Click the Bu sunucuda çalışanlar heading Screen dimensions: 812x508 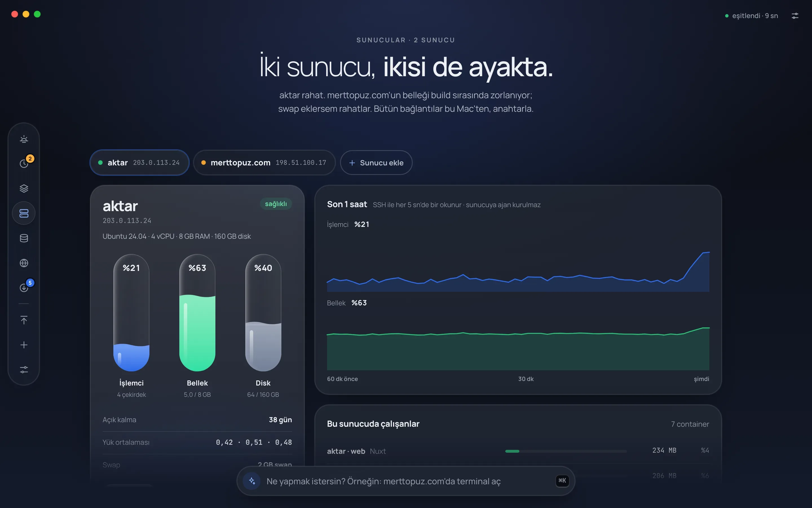coord(373,424)
